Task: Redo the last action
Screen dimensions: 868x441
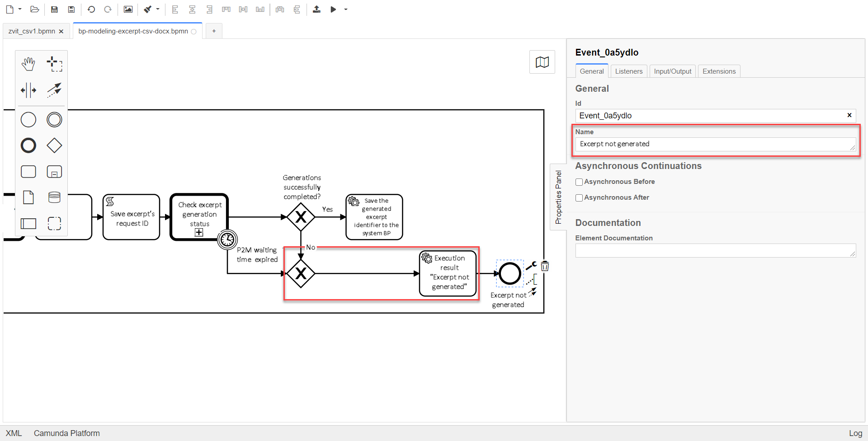Action: click(x=108, y=9)
